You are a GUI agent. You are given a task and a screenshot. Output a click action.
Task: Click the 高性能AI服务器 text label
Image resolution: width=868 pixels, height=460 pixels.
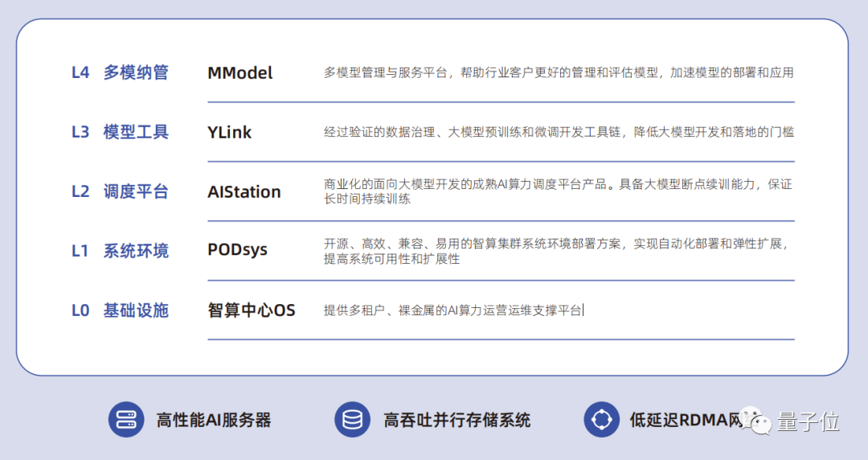pos(214,420)
